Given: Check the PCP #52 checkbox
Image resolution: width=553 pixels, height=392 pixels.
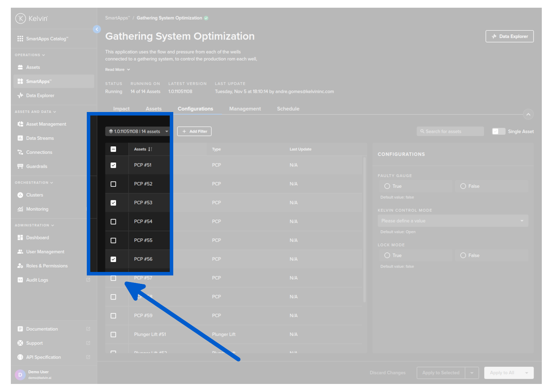Looking at the screenshot, I should (113, 184).
